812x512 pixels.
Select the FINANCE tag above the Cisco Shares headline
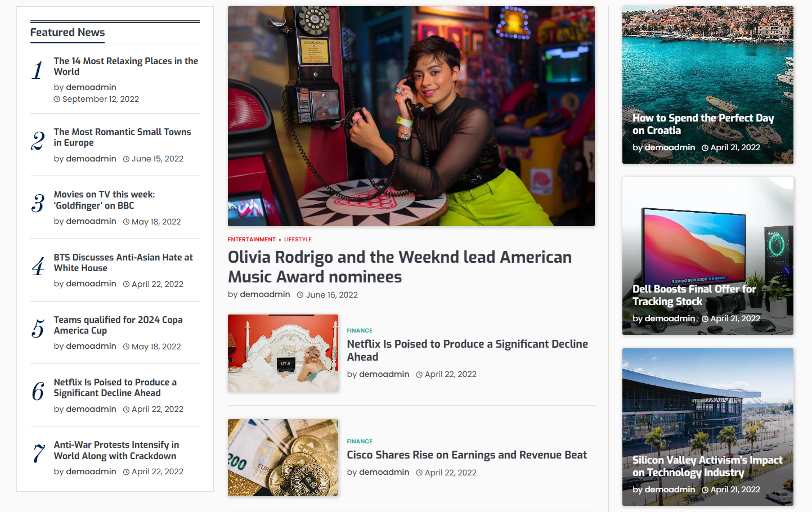360,442
